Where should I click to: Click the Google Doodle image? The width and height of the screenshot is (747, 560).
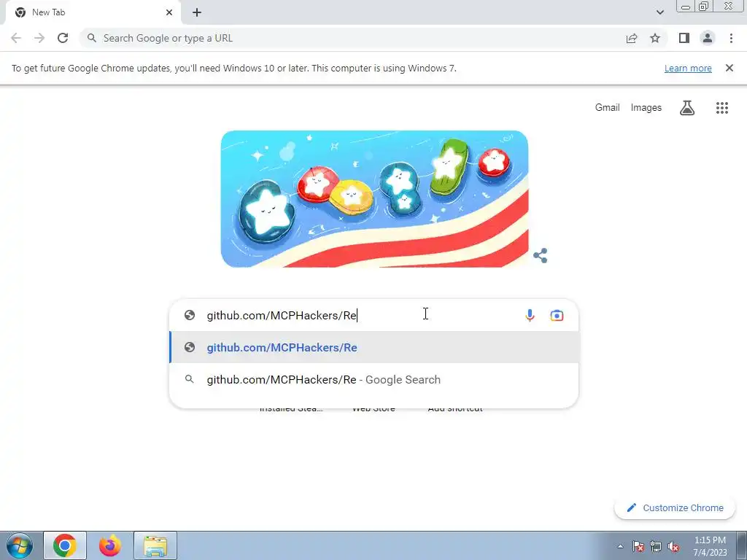click(374, 198)
